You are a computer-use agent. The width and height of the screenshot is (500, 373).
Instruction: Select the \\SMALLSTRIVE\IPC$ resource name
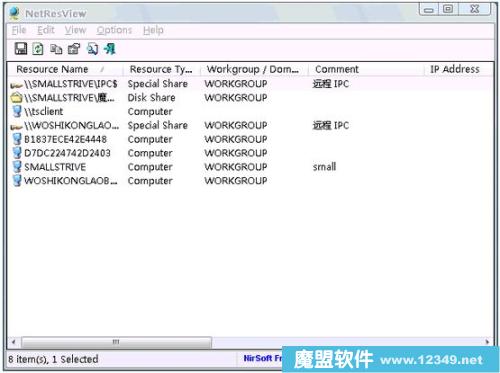(x=71, y=84)
